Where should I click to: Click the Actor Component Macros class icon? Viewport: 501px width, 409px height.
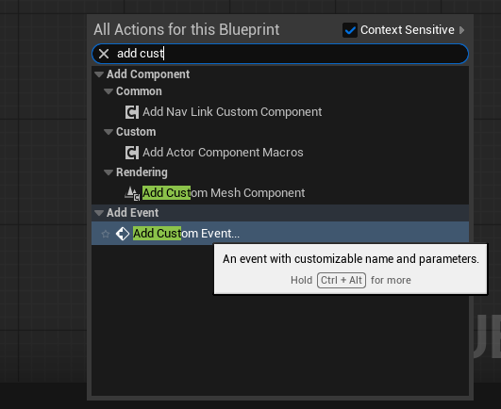(x=132, y=153)
